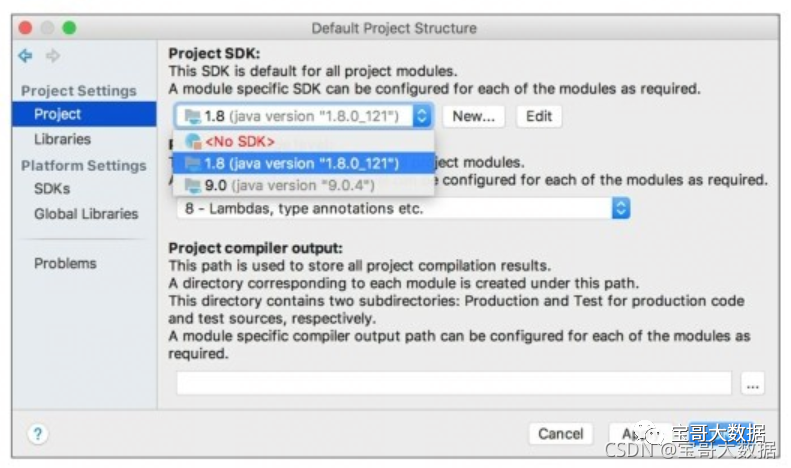
Task: Click the New... SDK button
Action: click(473, 116)
